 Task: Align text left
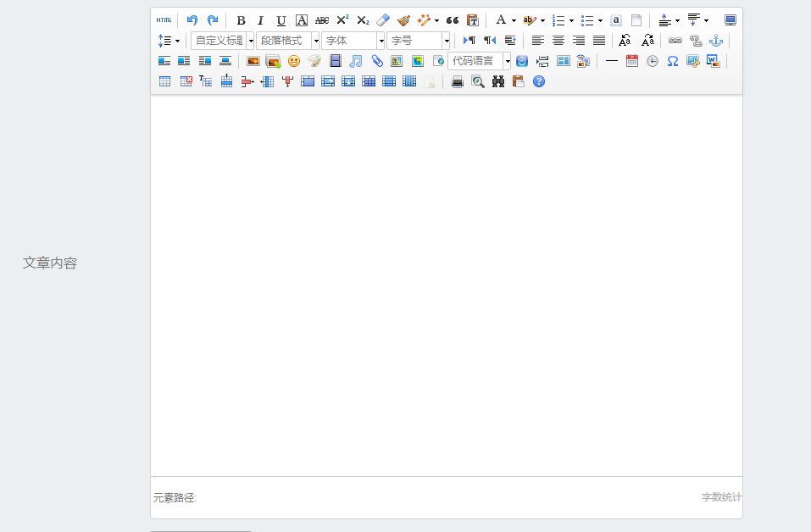[x=538, y=41]
